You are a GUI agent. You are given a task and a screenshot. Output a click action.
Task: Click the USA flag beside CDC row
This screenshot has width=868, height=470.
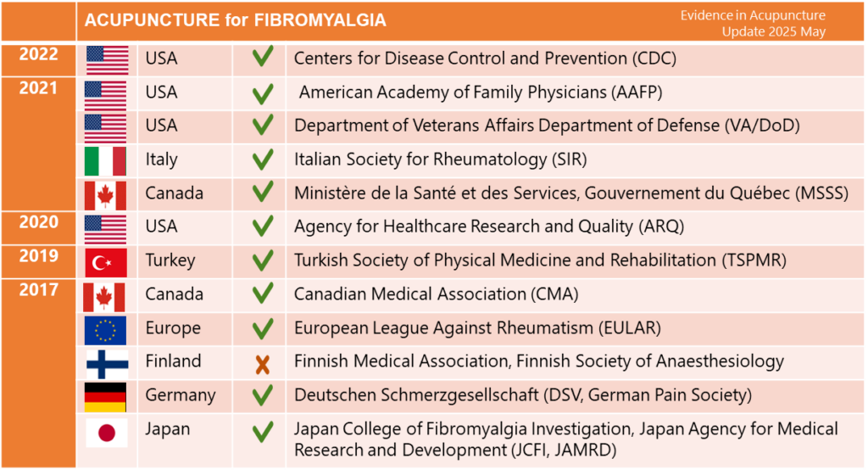[108, 60]
